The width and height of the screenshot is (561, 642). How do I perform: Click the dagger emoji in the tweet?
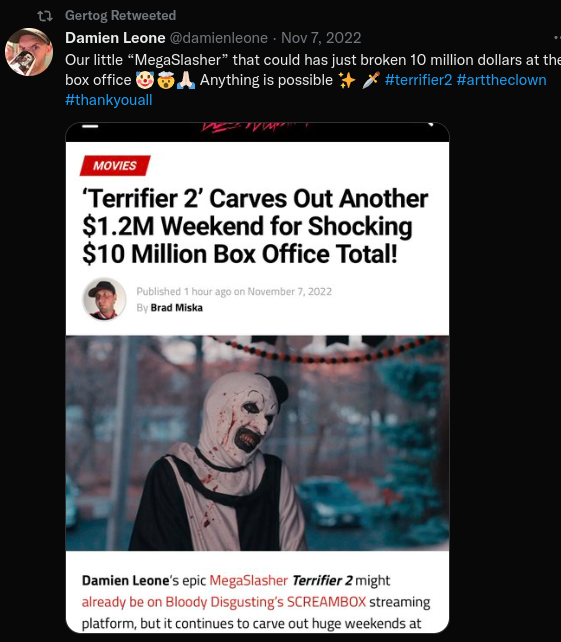click(371, 80)
